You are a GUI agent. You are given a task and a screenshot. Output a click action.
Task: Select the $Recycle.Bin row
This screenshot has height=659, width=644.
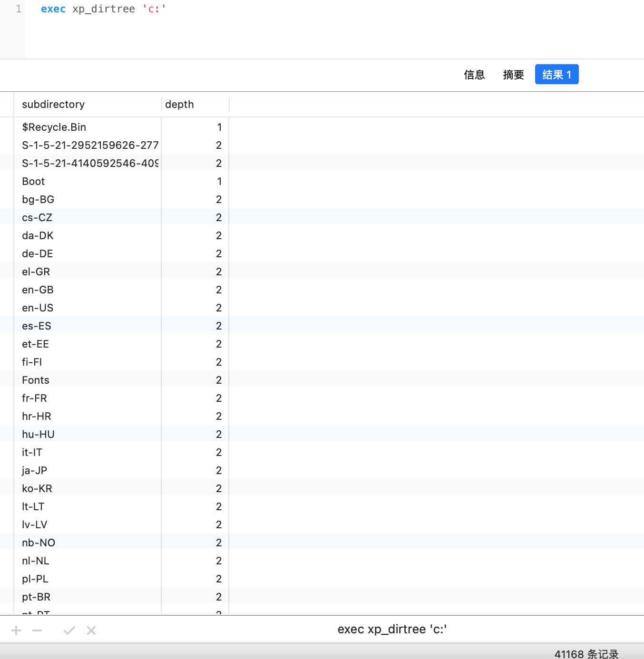tap(54, 127)
